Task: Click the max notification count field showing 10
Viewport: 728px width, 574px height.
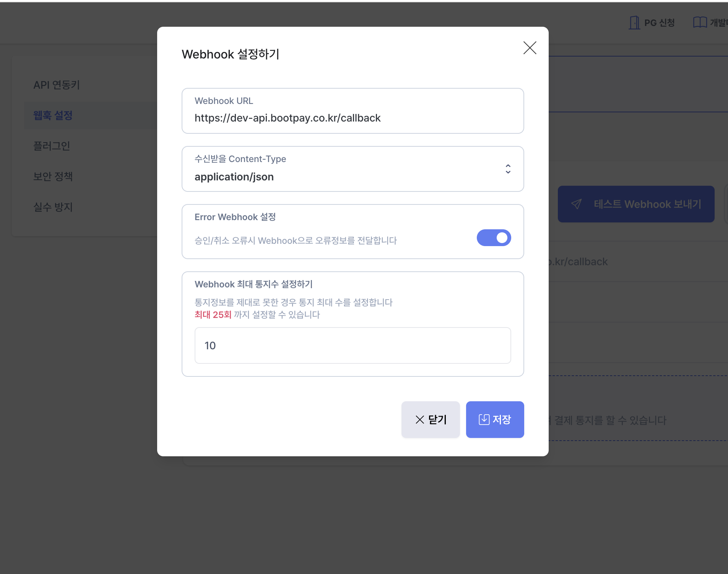Action: coord(352,345)
